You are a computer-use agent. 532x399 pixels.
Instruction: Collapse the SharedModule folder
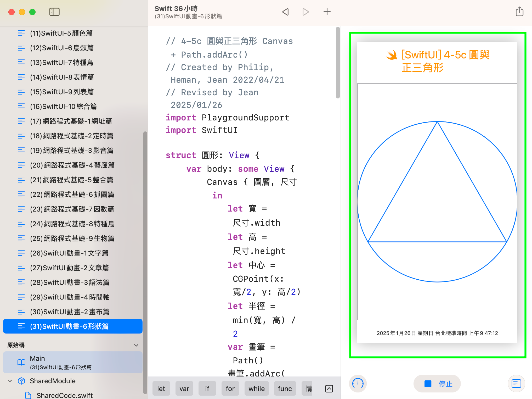10,381
